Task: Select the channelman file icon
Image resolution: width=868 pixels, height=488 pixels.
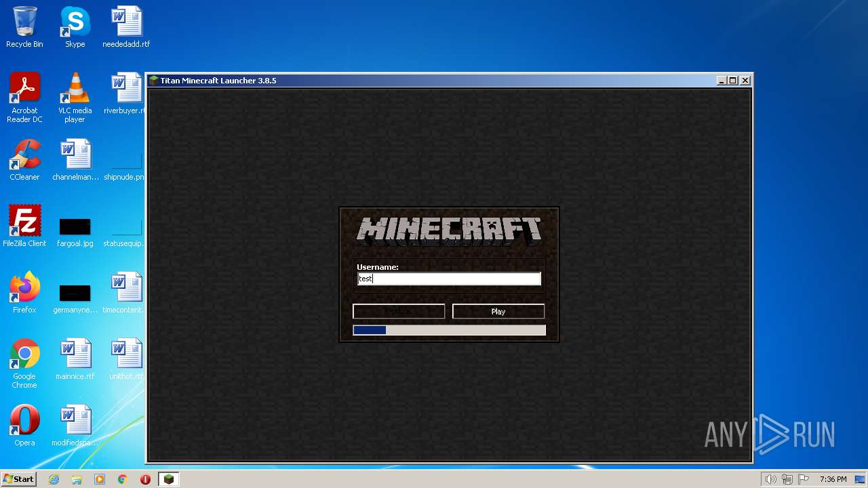Action: 75,160
